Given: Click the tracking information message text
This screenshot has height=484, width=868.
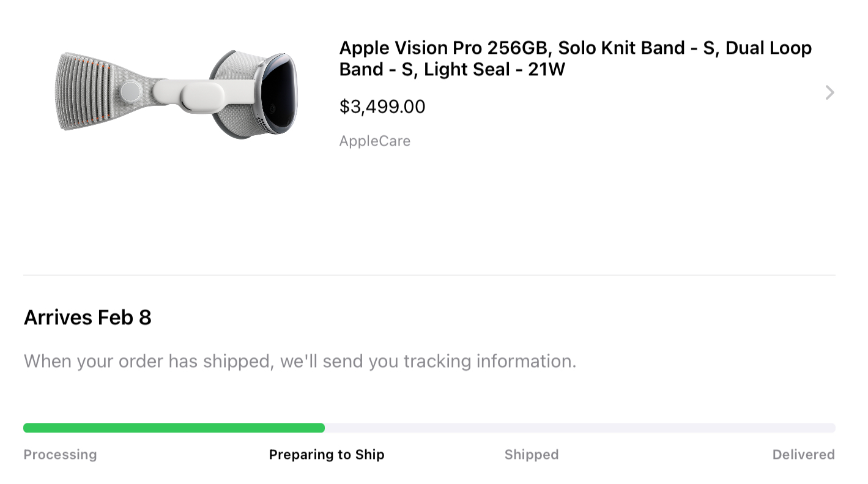Looking at the screenshot, I should (300, 361).
